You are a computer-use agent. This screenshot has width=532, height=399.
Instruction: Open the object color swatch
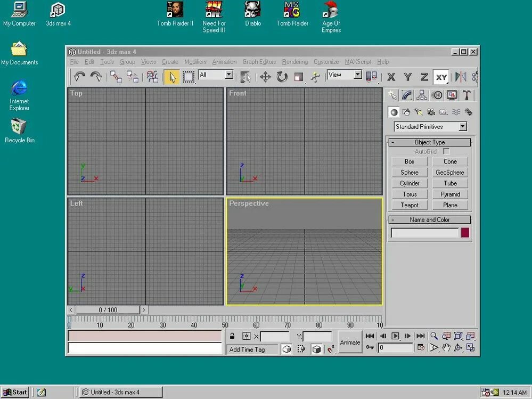pyautogui.click(x=465, y=233)
